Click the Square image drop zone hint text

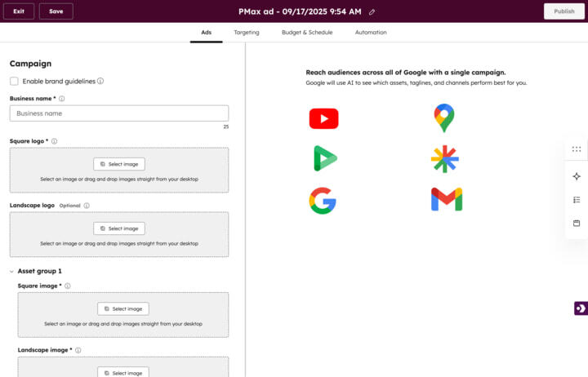point(123,324)
